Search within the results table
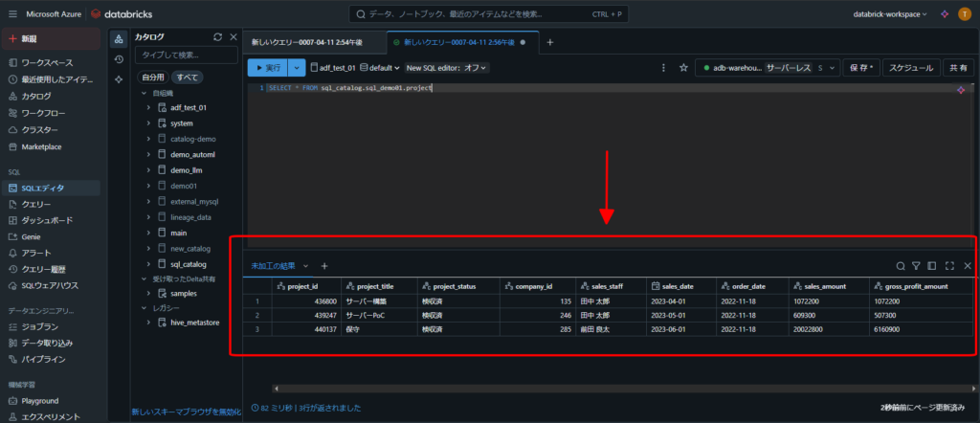The image size is (980, 423). [x=901, y=265]
